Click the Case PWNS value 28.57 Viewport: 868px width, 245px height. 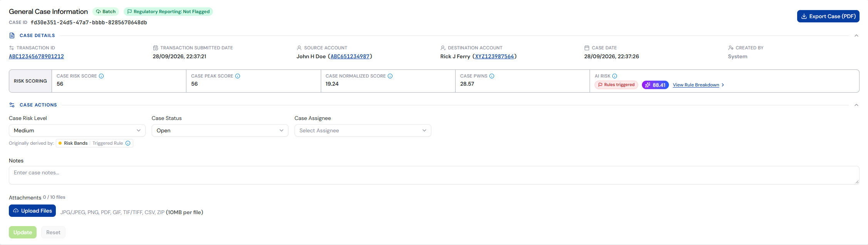[x=467, y=84]
